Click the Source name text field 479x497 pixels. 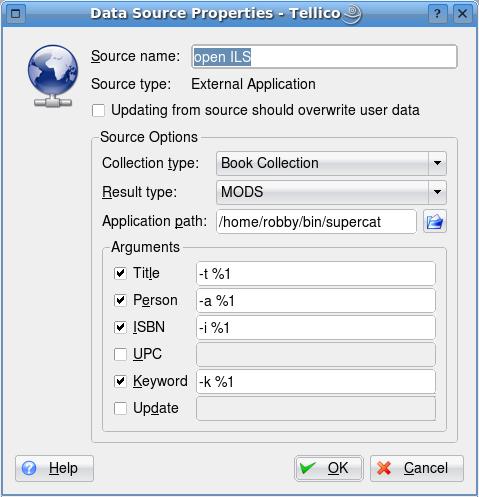324,57
